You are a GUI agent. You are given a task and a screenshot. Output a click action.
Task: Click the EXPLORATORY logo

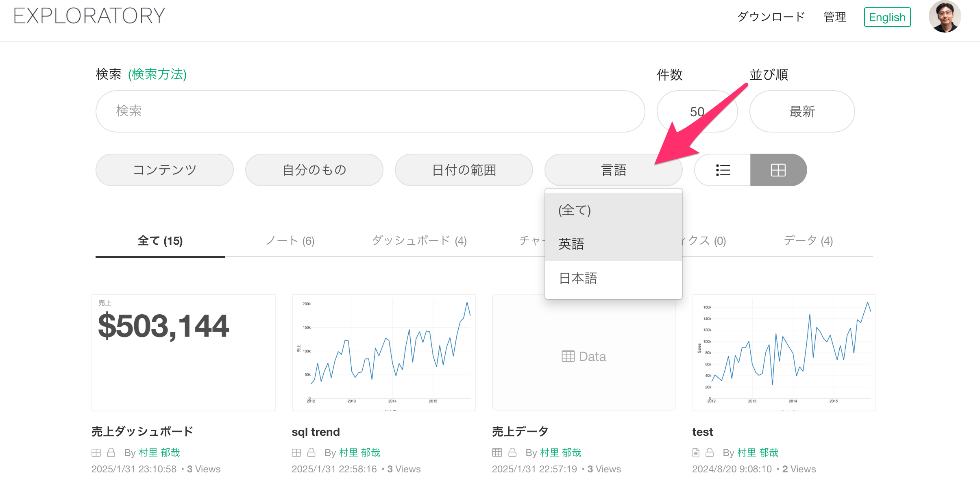click(89, 16)
